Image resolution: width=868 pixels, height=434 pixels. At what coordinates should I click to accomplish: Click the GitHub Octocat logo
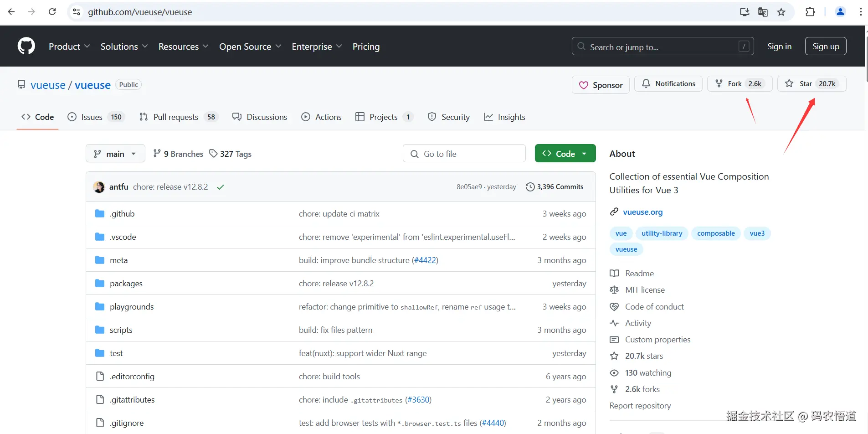(26, 46)
